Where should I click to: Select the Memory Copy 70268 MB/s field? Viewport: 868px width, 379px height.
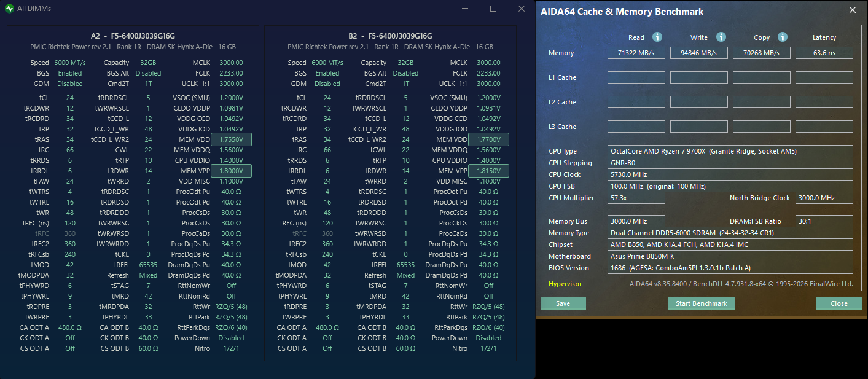[x=762, y=53]
